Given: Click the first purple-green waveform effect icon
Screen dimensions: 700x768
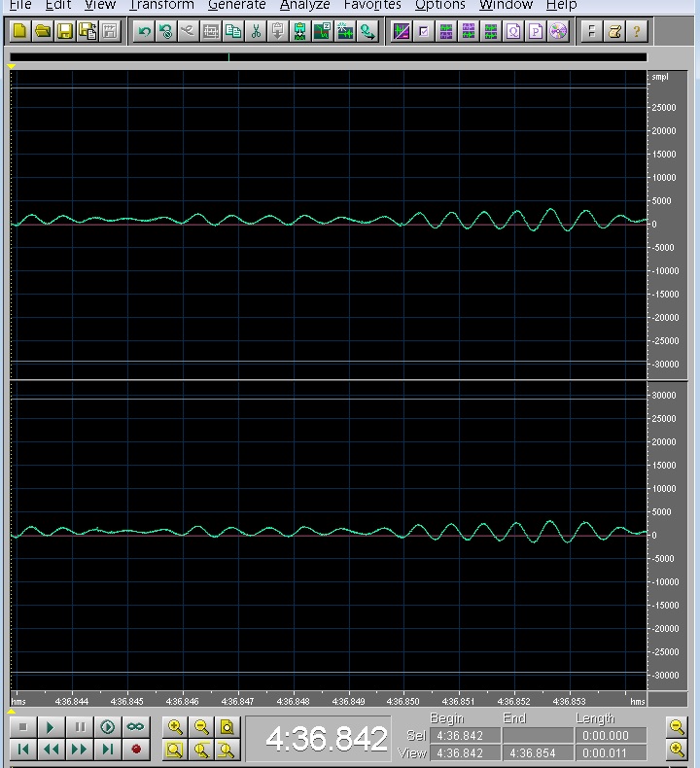Looking at the screenshot, I should coord(446,32).
